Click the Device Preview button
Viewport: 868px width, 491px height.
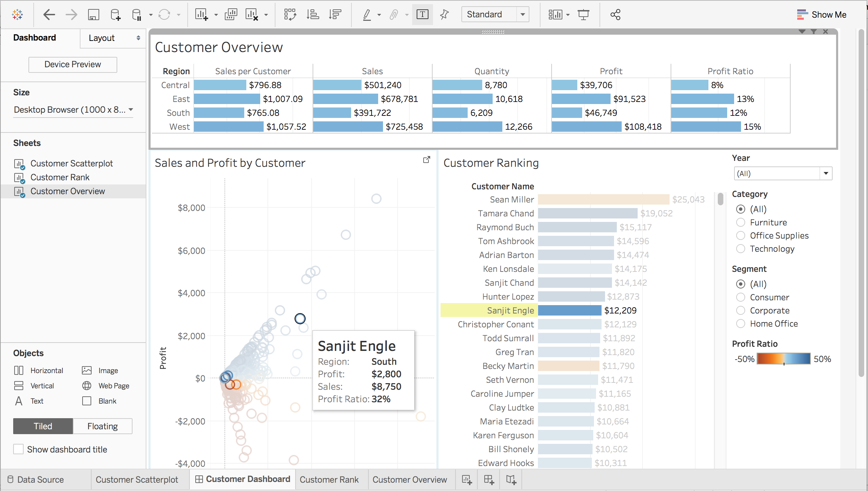click(73, 64)
